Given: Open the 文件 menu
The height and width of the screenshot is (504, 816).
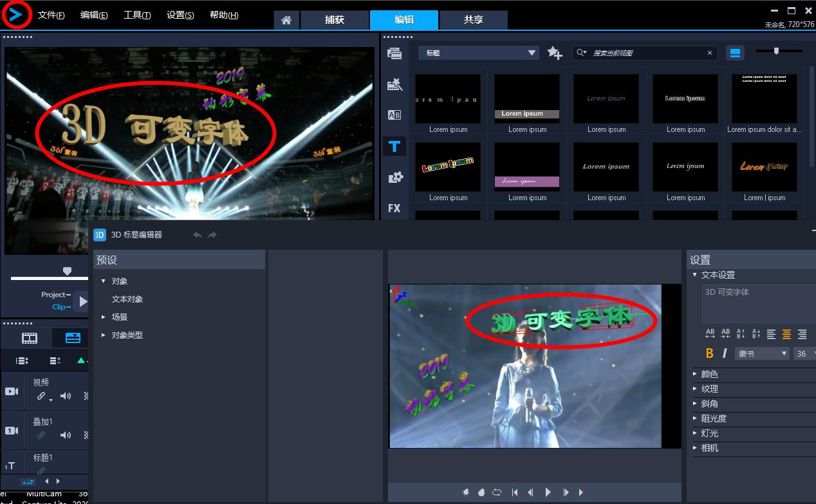Looking at the screenshot, I should click(51, 15).
